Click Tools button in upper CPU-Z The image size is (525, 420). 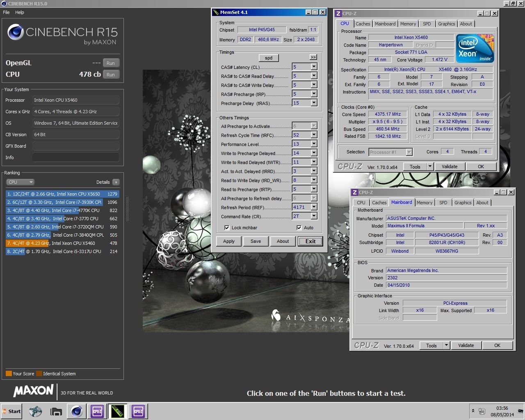pyautogui.click(x=415, y=167)
